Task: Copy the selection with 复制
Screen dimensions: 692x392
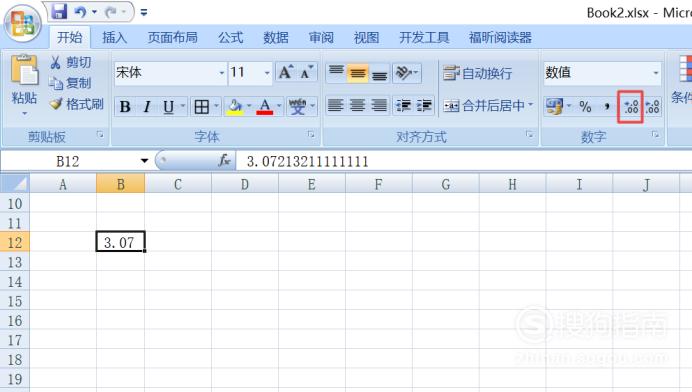Action: pos(71,83)
